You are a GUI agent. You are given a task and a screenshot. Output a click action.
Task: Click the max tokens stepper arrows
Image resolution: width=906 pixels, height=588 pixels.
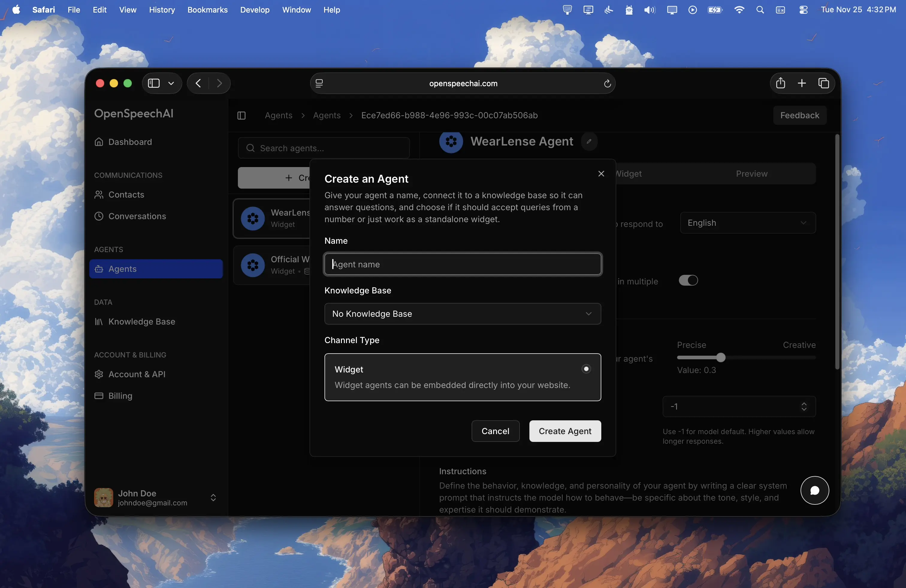tap(804, 407)
